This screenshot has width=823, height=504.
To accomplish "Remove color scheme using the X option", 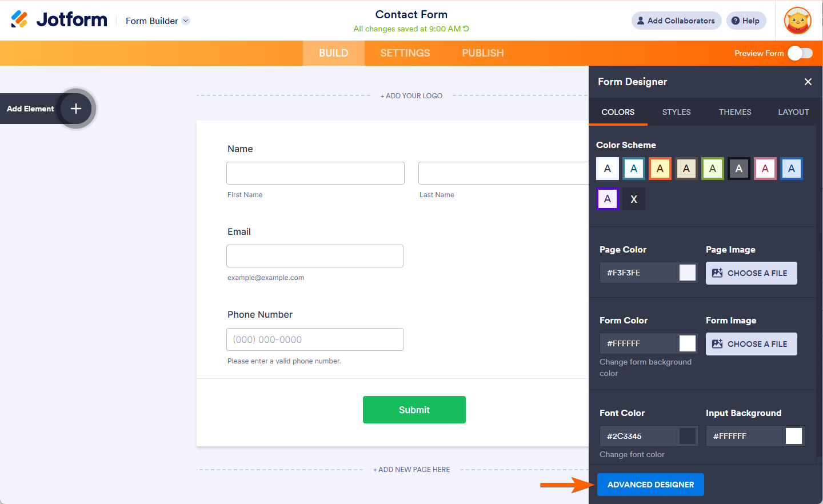I will pos(633,199).
